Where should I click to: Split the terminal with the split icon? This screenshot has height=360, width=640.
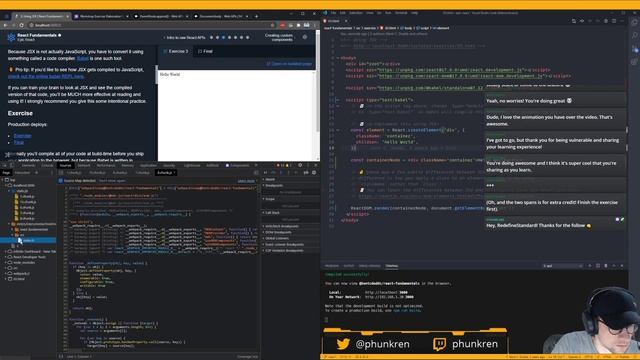598,266
